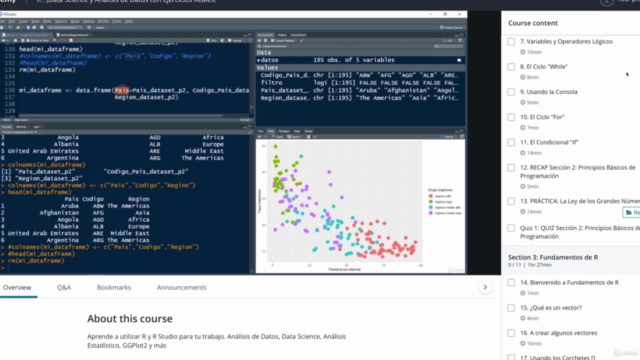640x360 pixels.
Task: Click the clock icon under El Ciclo While
Action: [522, 77]
